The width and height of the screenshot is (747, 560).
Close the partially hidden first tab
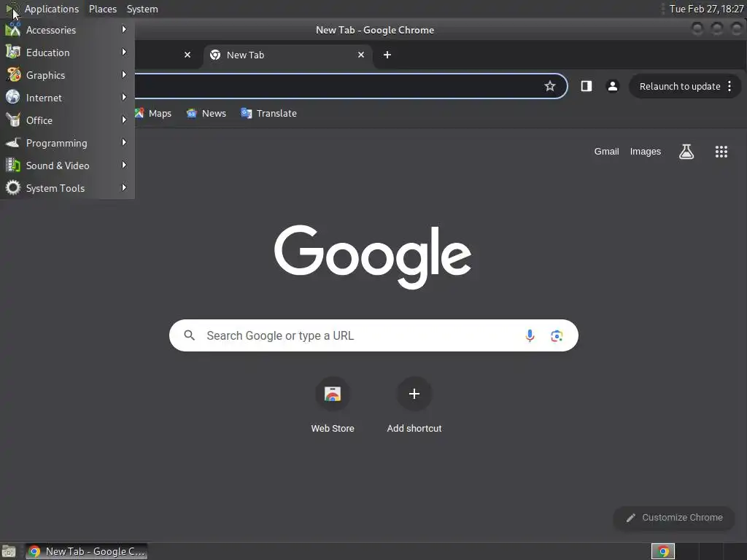coord(187,55)
